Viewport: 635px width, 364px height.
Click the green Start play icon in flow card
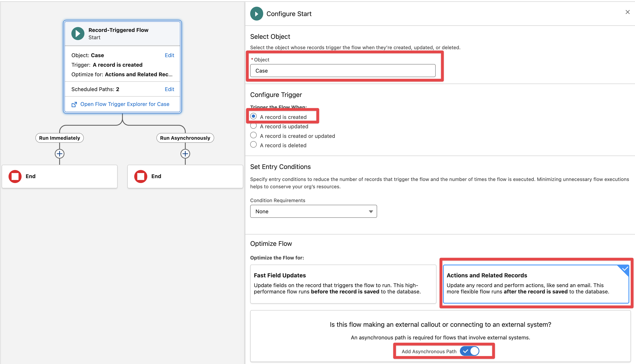coord(78,34)
